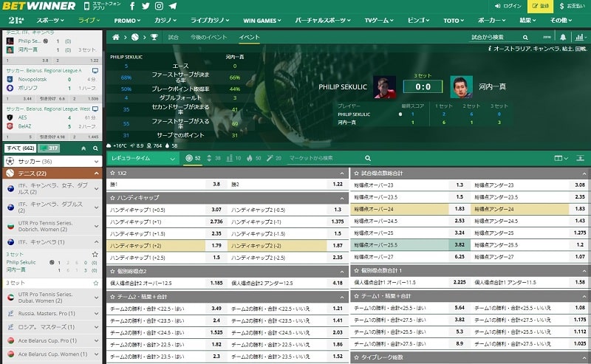Open the カジノ menu
The image size is (591, 364).
(x=165, y=21)
